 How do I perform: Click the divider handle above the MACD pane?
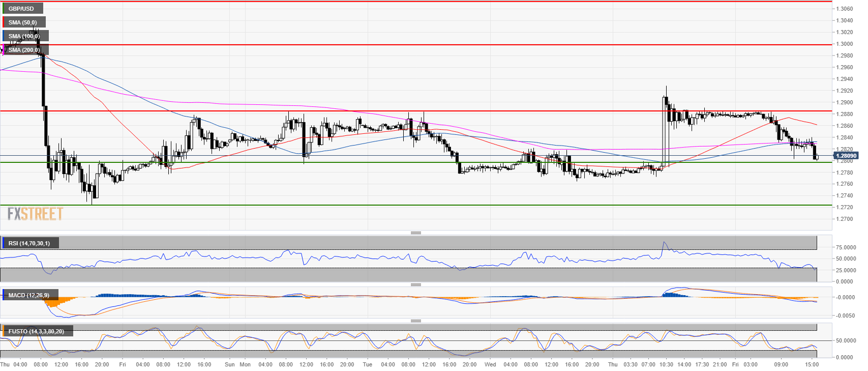click(x=415, y=284)
